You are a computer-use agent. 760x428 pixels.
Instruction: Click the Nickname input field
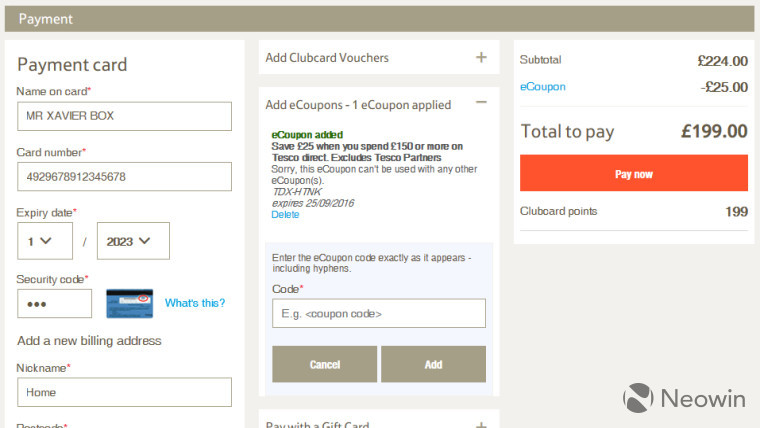(125, 392)
